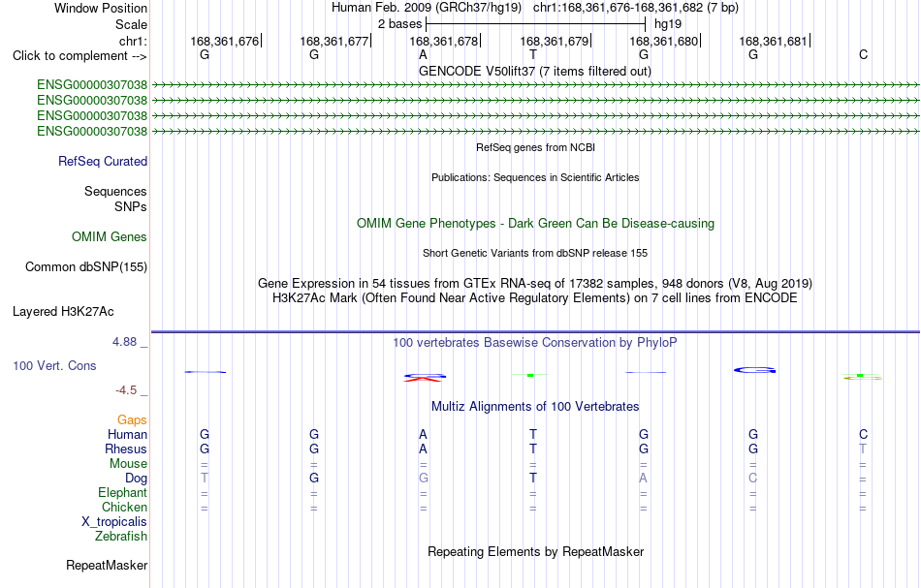This screenshot has height=588, width=921.
Task: Click the base C in the sequence row
Action: pos(863,54)
